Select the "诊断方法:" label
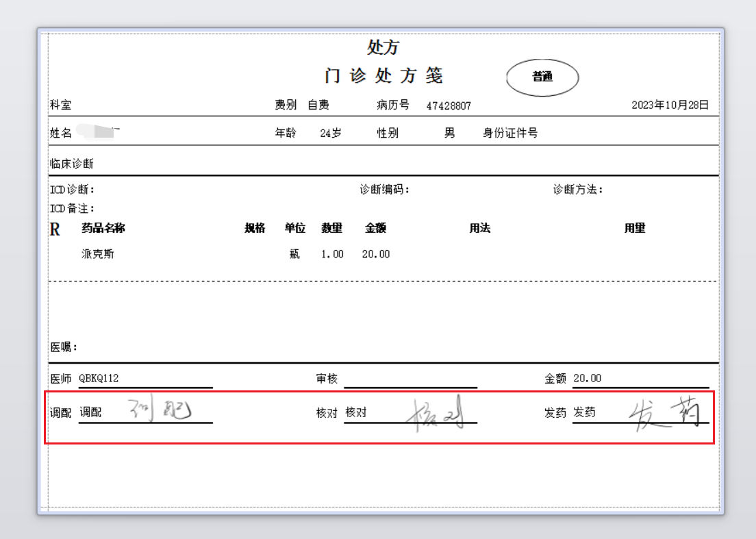This screenshot has width=756, height=539. tap(578, 190)
